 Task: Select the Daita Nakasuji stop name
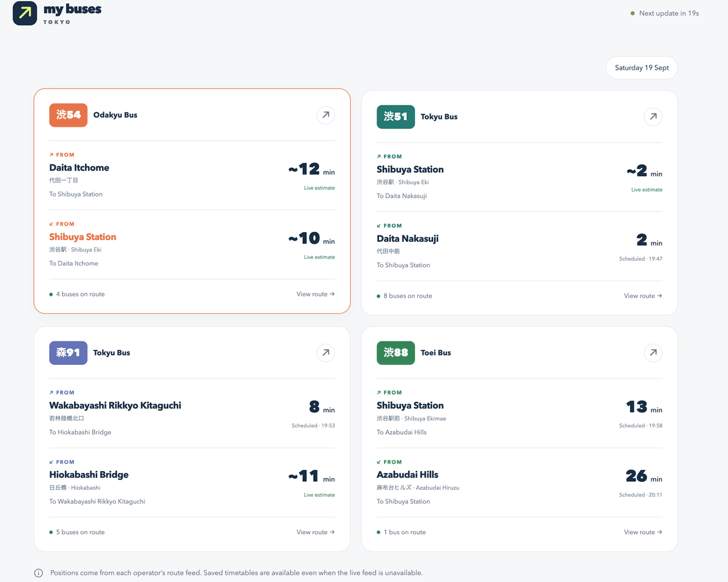[408, 239]
